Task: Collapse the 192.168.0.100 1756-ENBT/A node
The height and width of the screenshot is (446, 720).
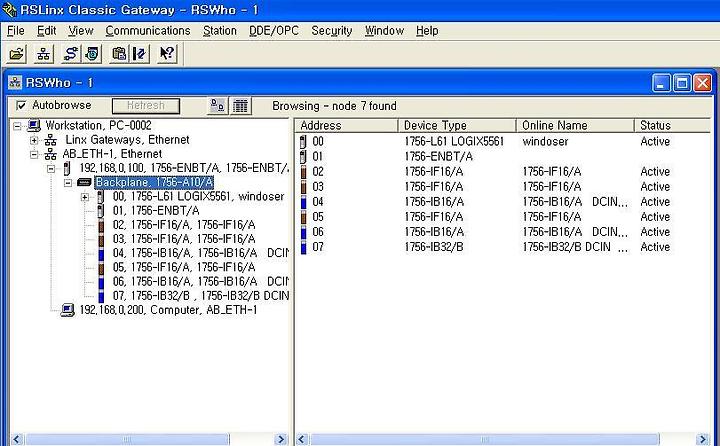Action: [51, 169]
